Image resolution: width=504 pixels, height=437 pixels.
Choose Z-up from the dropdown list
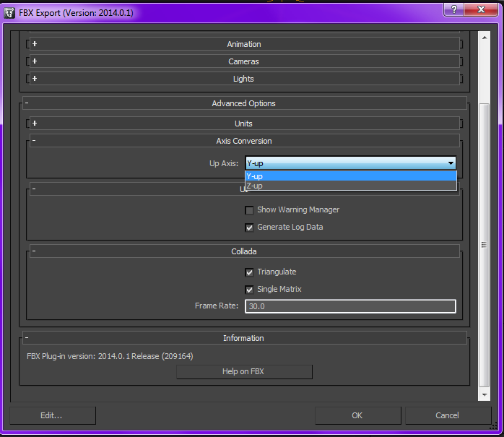coord(351,186)
